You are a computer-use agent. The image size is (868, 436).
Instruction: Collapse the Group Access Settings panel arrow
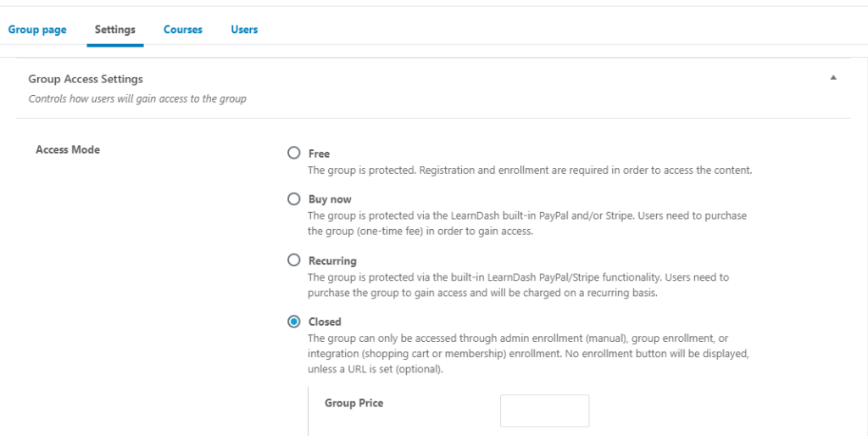pyautogui.click(x=833, y=78)
